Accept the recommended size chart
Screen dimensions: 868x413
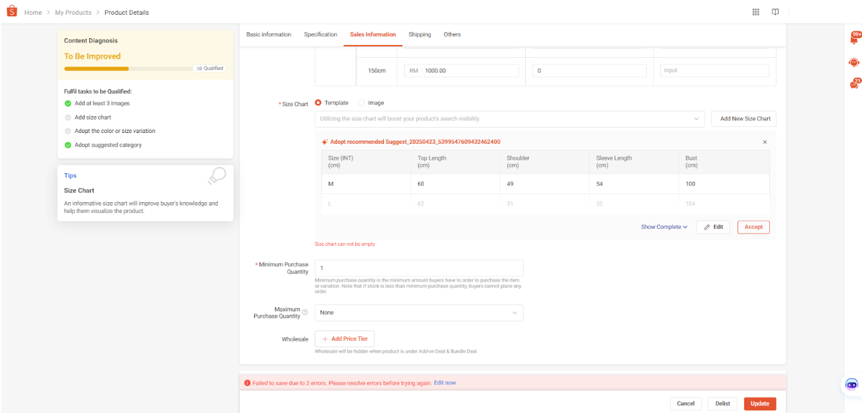pos(753,227)
